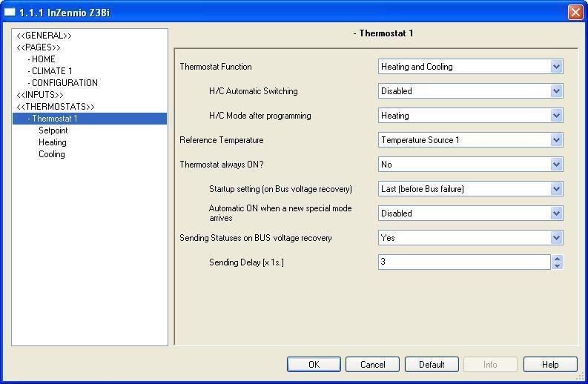Click the Thermostat 1 panel heading
This screenshot has height=384, width=588.
383,33
